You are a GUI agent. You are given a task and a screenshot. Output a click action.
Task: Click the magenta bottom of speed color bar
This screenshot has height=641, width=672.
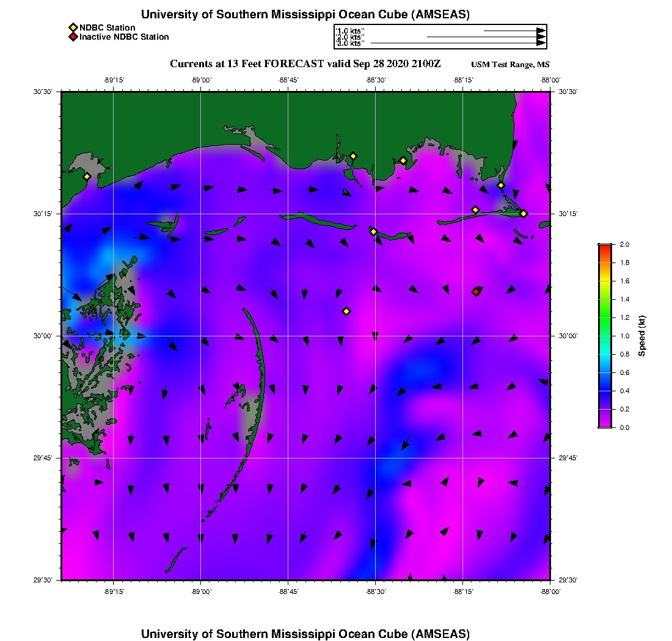(x=605, y=426)
